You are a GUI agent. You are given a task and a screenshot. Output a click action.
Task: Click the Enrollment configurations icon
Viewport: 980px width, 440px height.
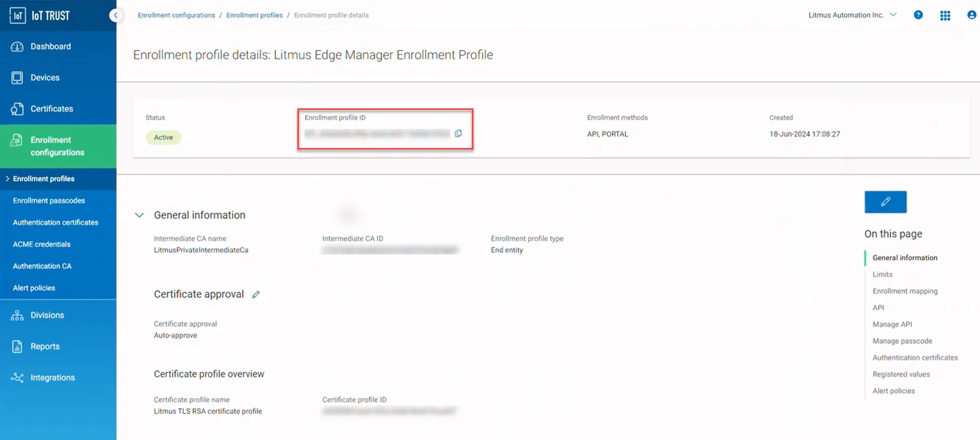17,140
